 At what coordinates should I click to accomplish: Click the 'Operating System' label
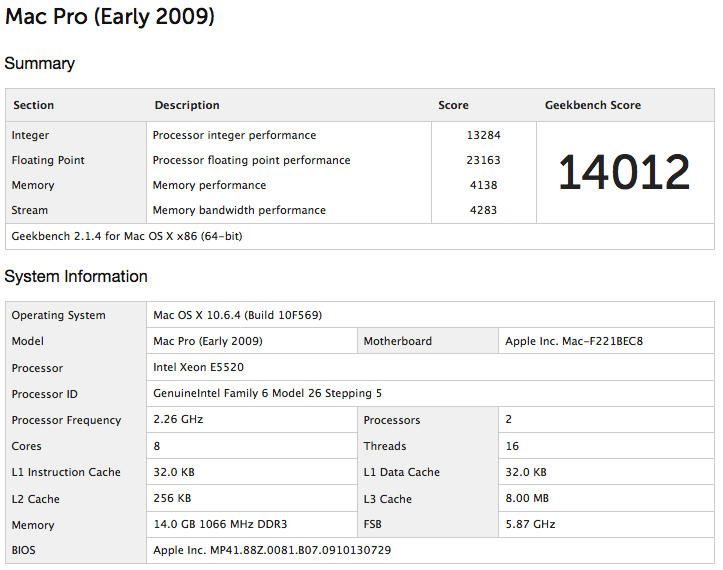[59, 315]
